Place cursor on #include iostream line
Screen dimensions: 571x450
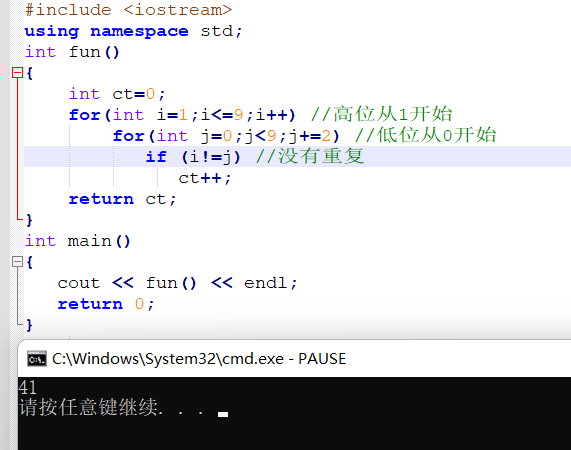pyautogui.click(x=129, y=10)
